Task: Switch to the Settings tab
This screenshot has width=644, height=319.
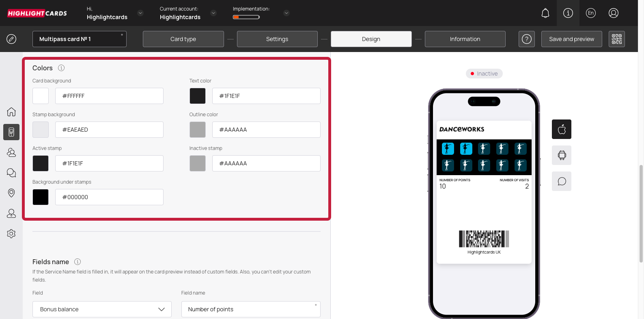Action: click(277, 39)
